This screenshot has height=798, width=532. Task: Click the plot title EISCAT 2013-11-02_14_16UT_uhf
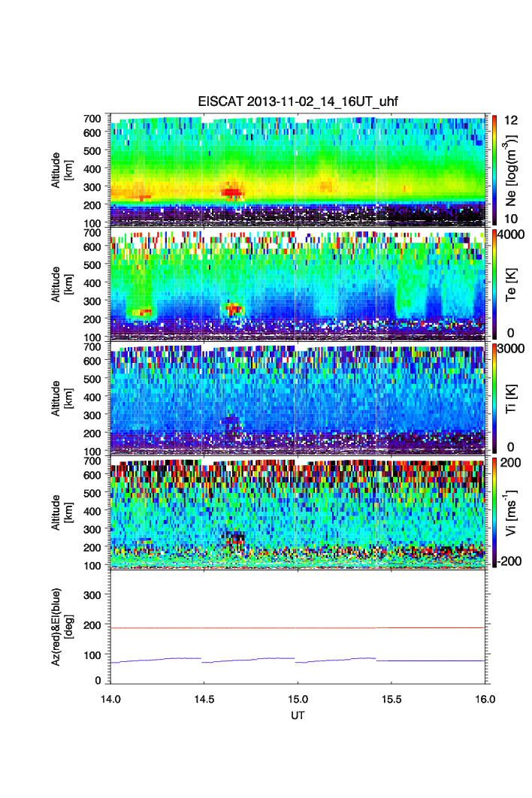click(298, 103)
